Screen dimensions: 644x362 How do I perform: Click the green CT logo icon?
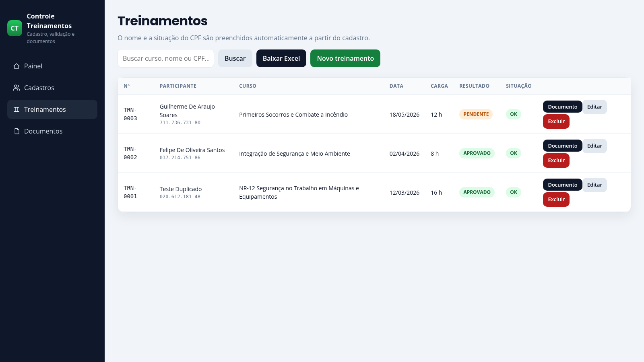pos(14,28)
